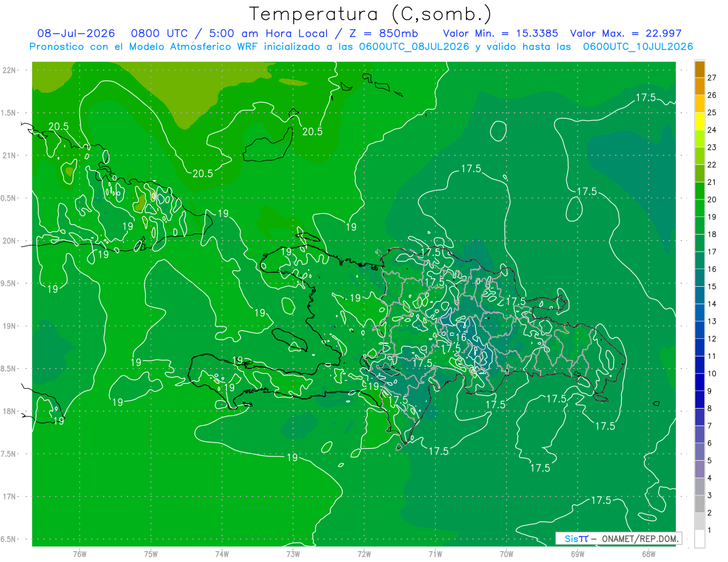Click the legend value "24"
The height and width of the screenshot is (562, 728).
712,130
